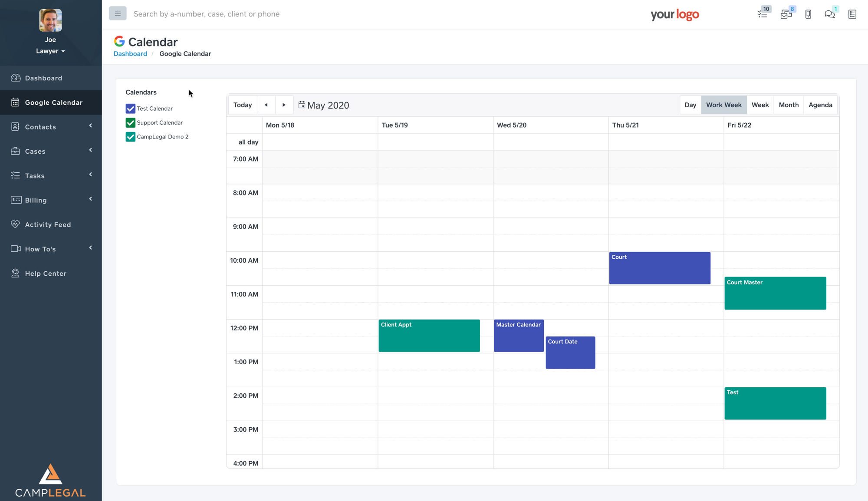Click the mobile phone icon in header
The height and width of the screenshot is (501, 868).
(x=808, y=14)
